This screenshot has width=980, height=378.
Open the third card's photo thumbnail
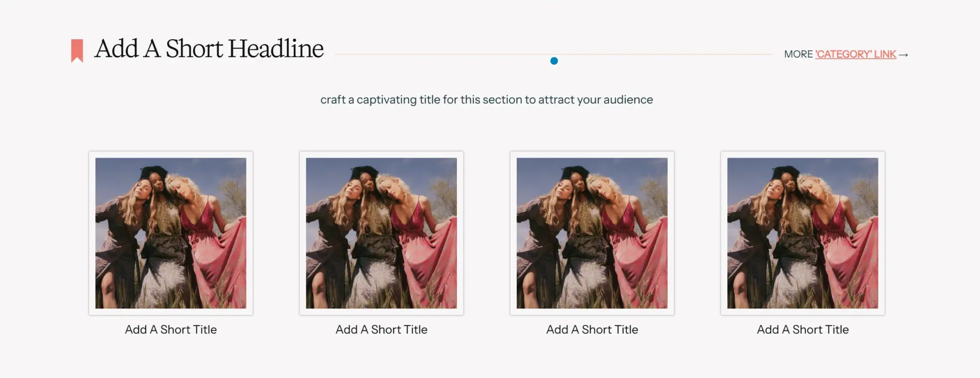coord(592,233)
